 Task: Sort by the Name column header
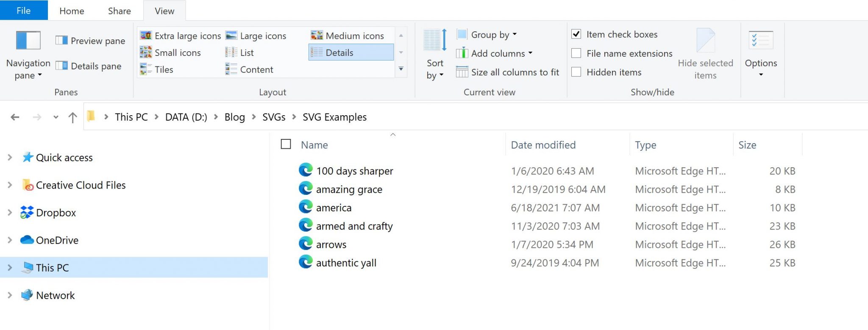314,145
